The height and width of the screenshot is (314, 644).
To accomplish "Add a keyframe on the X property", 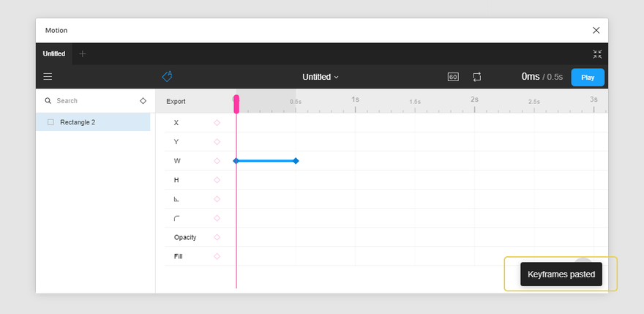I will click(217, 123).
